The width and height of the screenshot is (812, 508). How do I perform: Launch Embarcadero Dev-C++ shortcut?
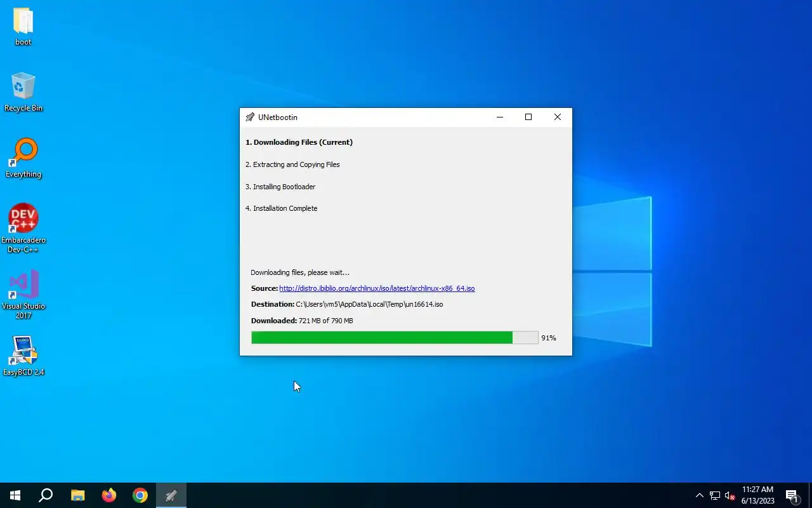tap(23, 229)
